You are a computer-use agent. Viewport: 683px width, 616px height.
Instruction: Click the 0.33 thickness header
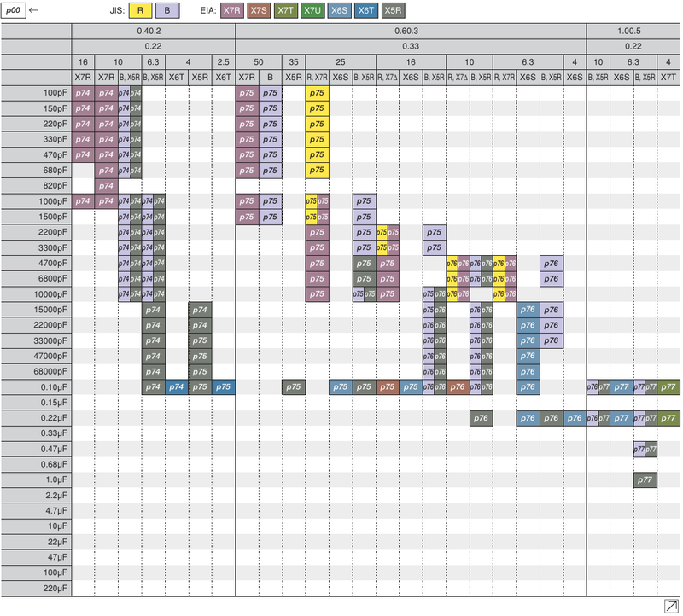[x=411, y=46]
